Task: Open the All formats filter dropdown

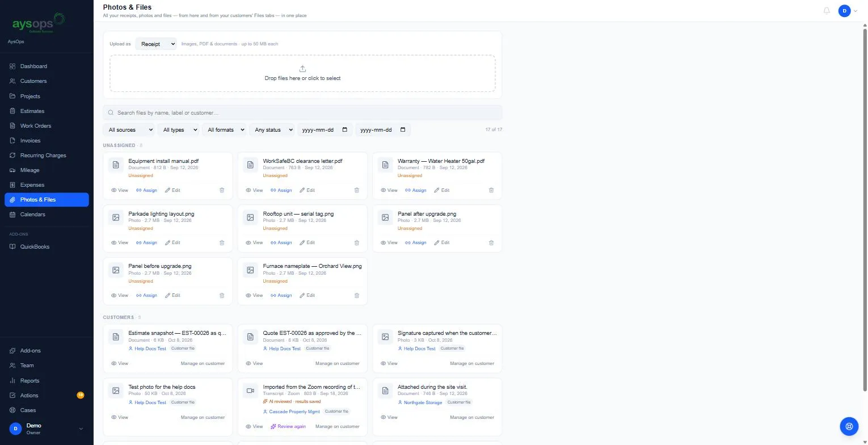Action: [225, 130]
